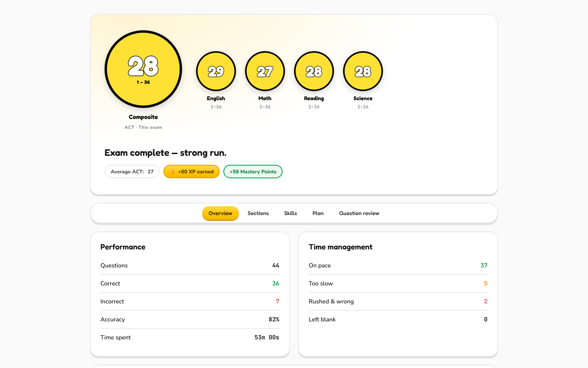Viewport: 588px width, 368px height.
Task: Click the +58 Mastery Points badge
Action: coord(253,172)
